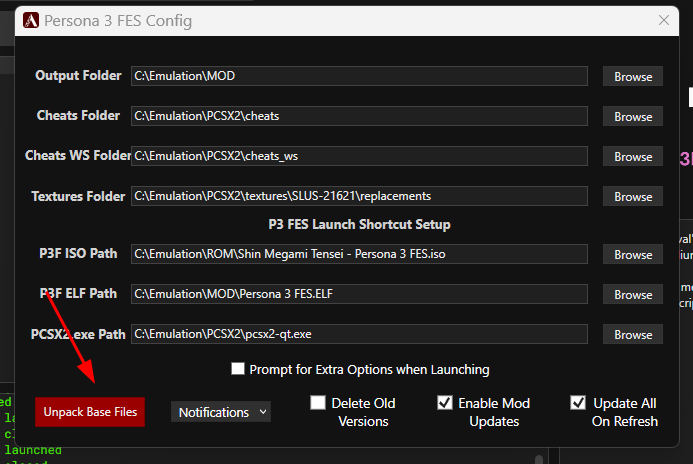
Task: Check the Delete Old Versions box
Action: tap(318, 403)
